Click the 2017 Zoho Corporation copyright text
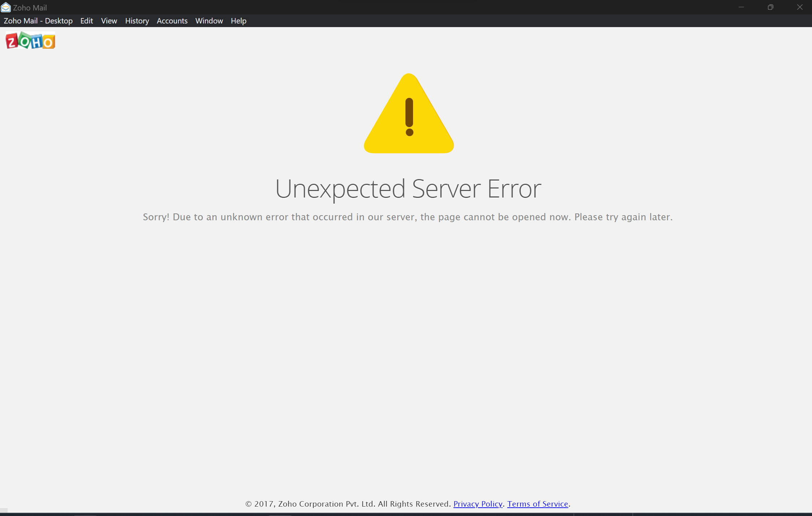The width and height of the screenshot is (812, 516). [x=348, y=504]
